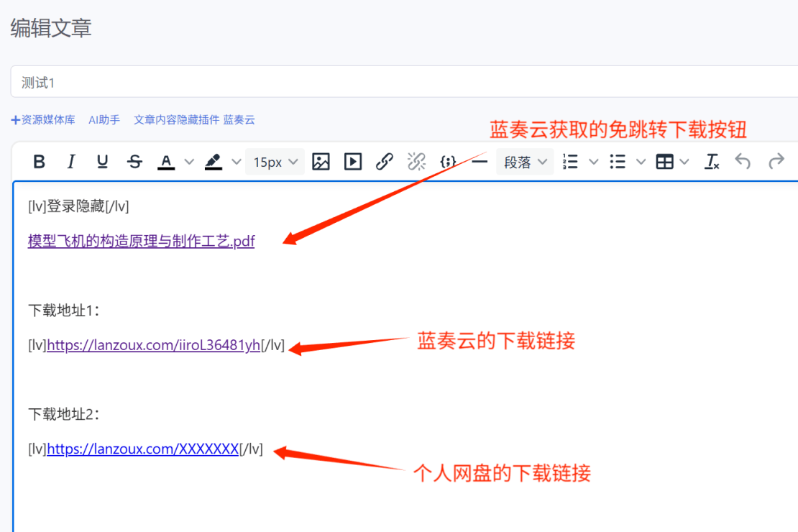Open the 模型飞机的构造原理与制作工艺.pdf link
798x532 pixels.
(x=141, y=241)
